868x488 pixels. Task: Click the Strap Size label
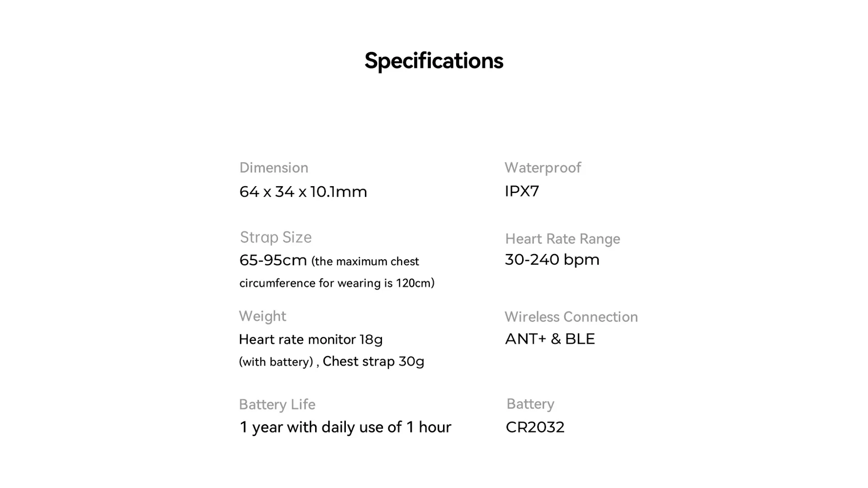tap(275, 237)
